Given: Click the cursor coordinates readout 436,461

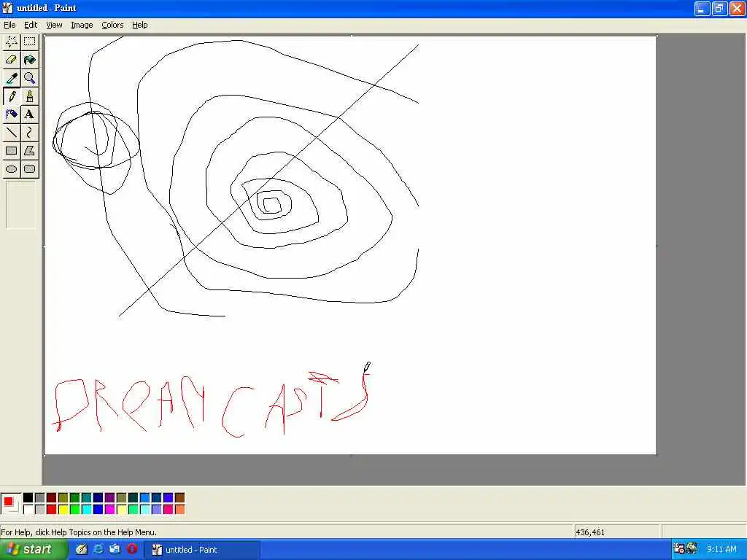Looking at the screenshot, I should click(589, 532).
